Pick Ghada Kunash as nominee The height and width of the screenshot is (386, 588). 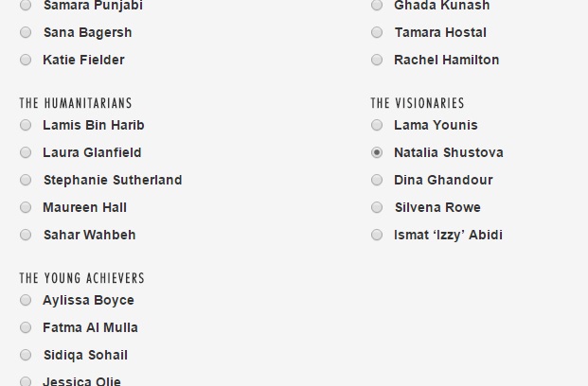click(377, 6)
